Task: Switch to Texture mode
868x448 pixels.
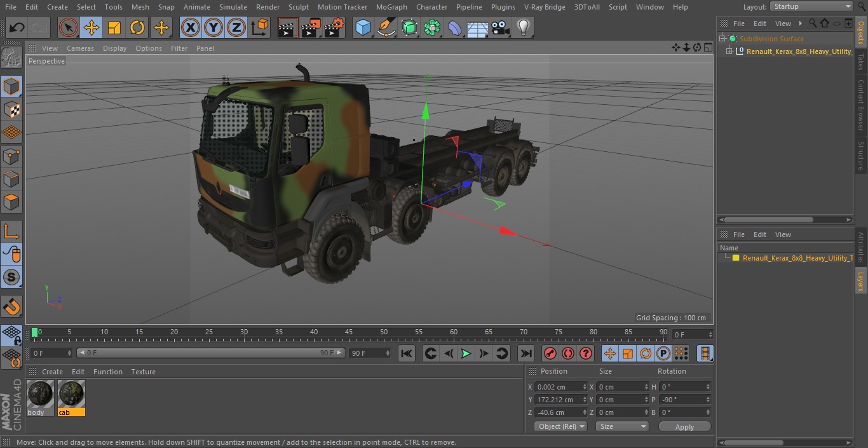Action: (11, 109)
